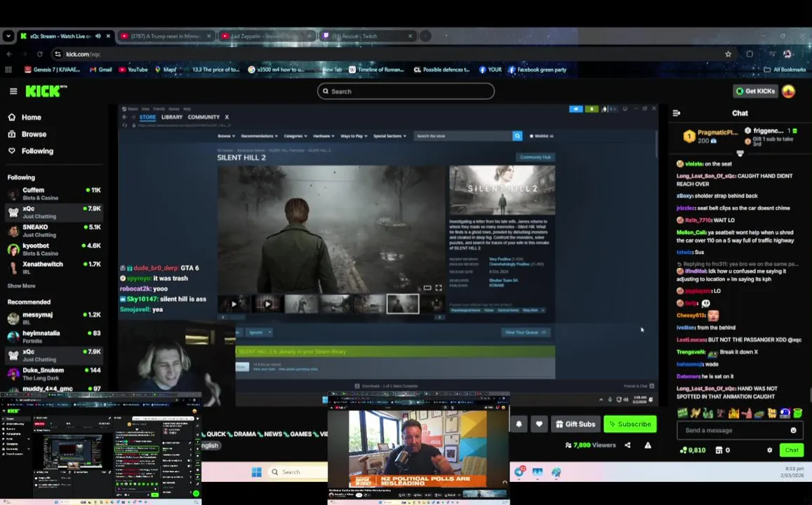Send message with green Chat button
The image size is (812, 505).
click(791, 450)
